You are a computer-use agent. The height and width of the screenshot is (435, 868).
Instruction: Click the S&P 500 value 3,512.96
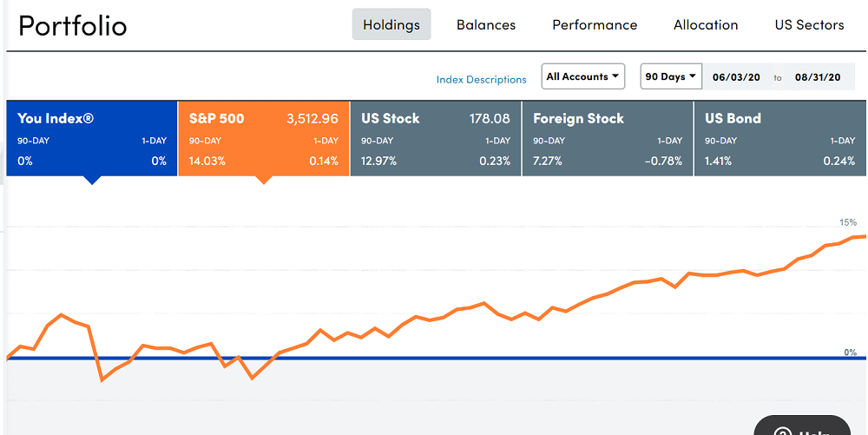pos(312,118)
